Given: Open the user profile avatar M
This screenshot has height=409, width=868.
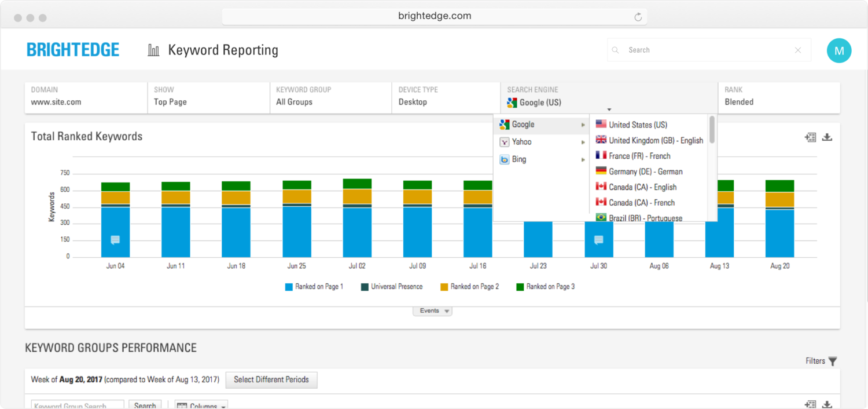Looking at the screenshot, I should [839, 50].
